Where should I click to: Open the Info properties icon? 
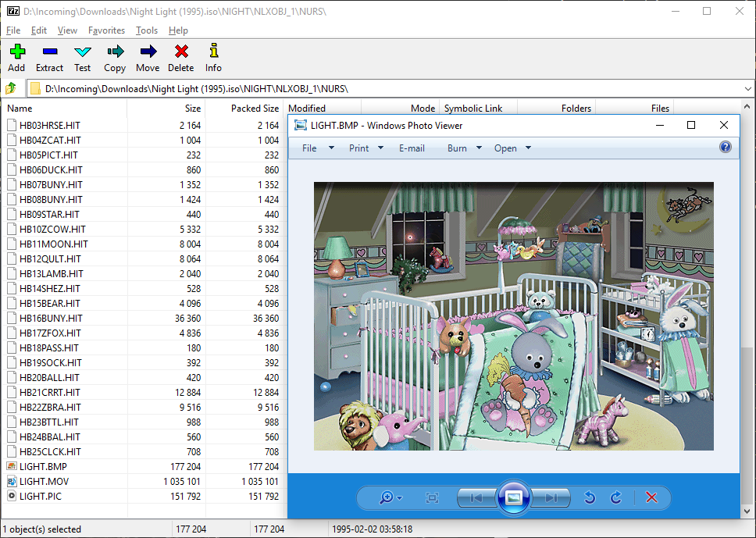[213, 51]
